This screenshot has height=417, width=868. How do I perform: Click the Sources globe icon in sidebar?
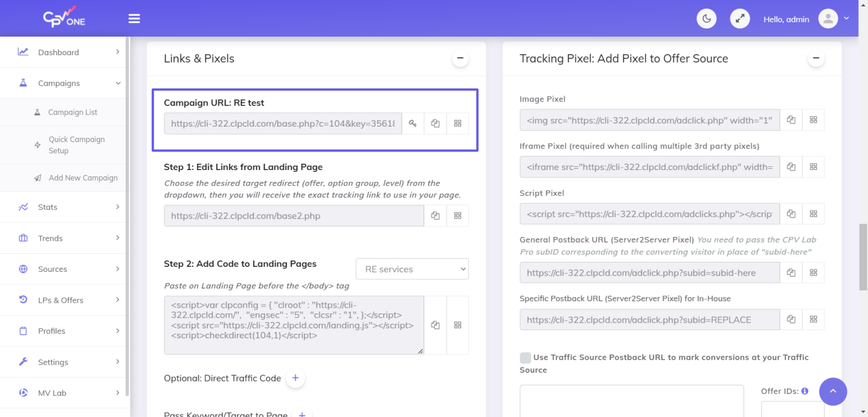(23, 269)
